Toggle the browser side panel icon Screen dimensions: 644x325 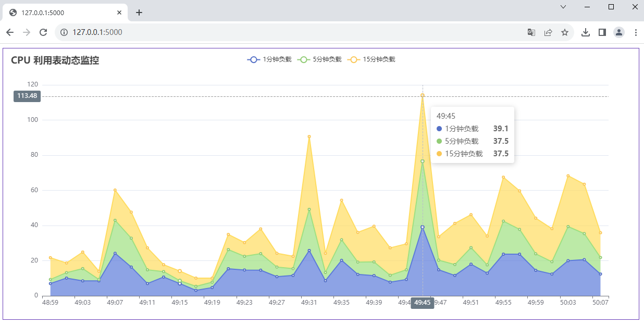pyautogui.click(x=602, y=32)
